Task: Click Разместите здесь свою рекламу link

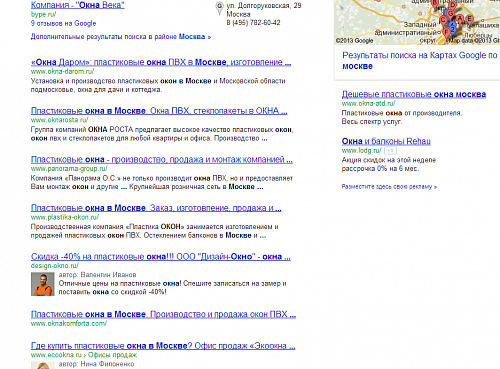Action: [x=389, y=187]
